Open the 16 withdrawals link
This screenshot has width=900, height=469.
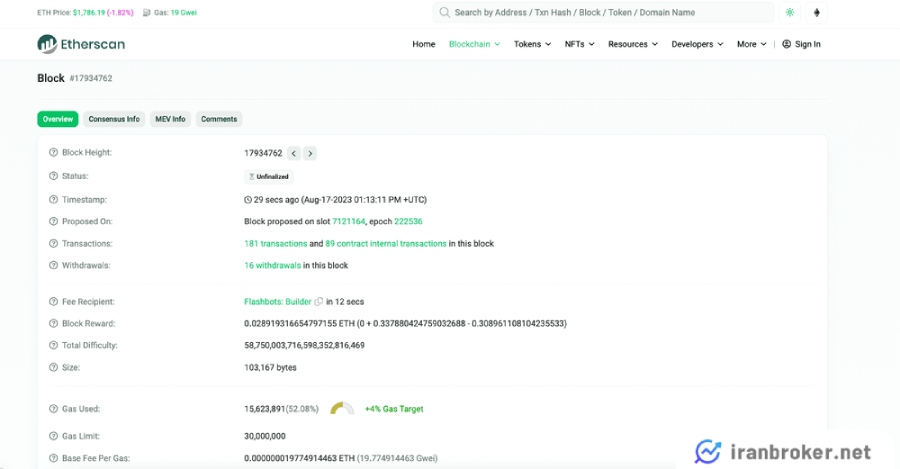tap(272, 265)
